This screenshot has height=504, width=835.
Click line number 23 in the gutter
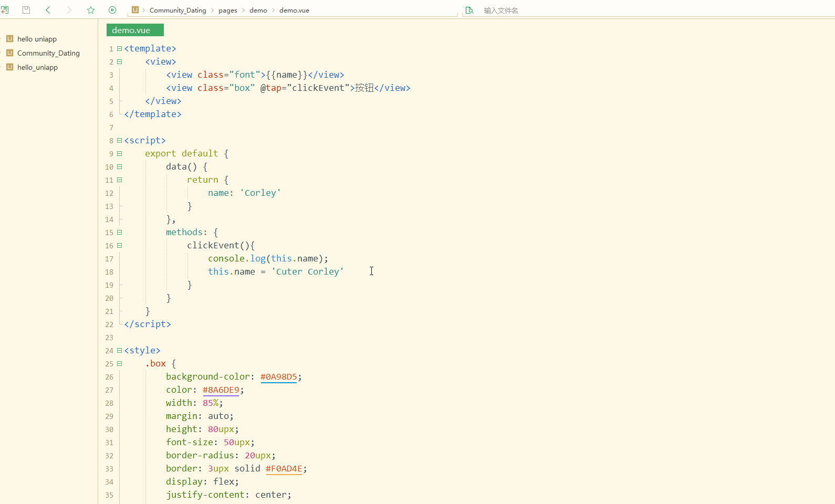[109, 338]
